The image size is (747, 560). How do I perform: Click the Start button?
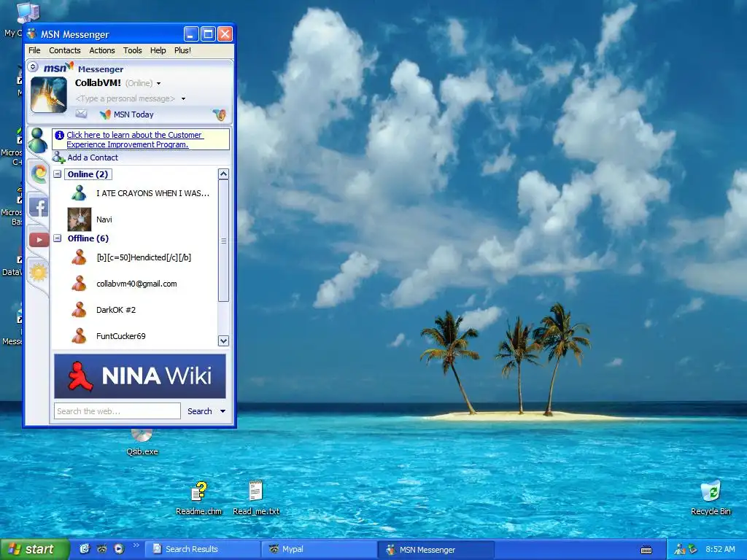tap(35, 549)
